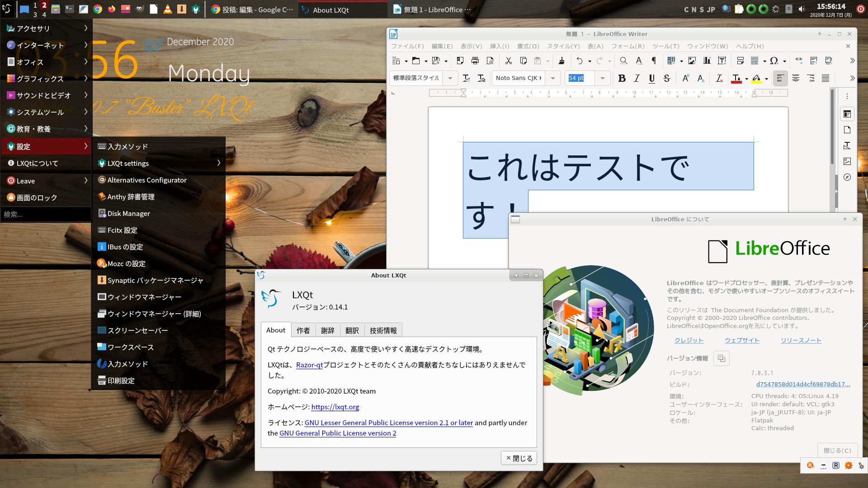Open the Synaptic パッケージマネージャ menu entry

point(155,280)
